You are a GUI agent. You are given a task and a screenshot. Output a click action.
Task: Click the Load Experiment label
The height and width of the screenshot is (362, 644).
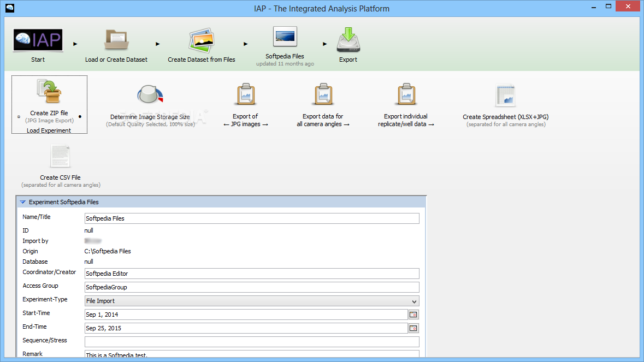click(49, 130)
